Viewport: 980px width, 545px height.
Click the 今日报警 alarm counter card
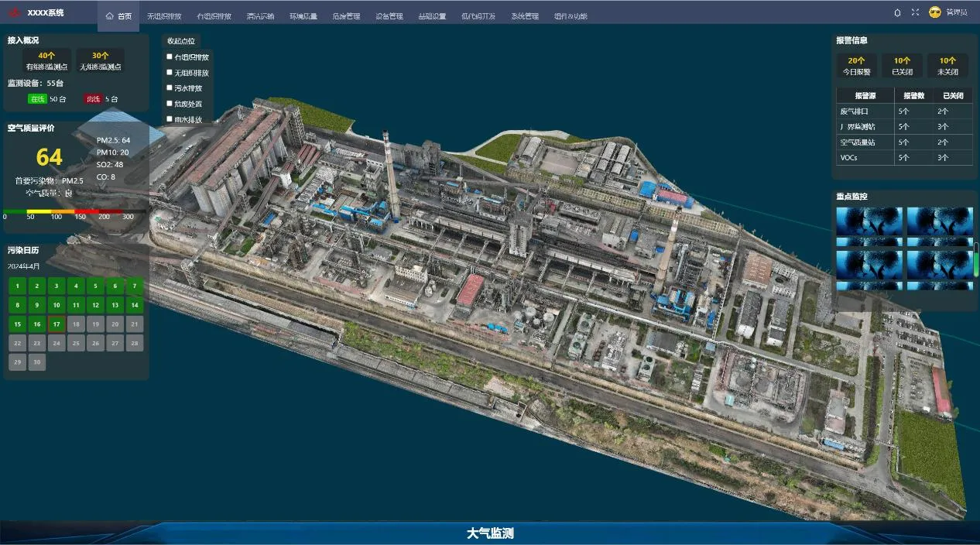point(858,66)
